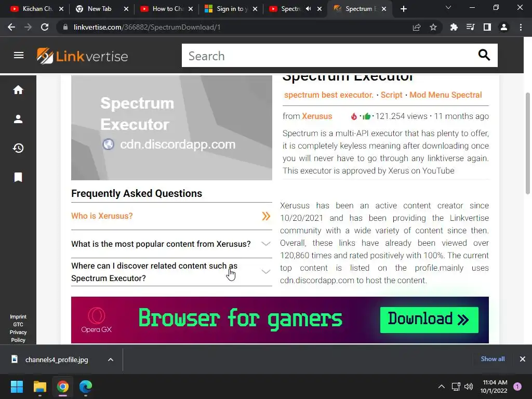Click 'Mod Menu Spectral' tag link
Screen dimensions: 532x399
tap(445, 95)
